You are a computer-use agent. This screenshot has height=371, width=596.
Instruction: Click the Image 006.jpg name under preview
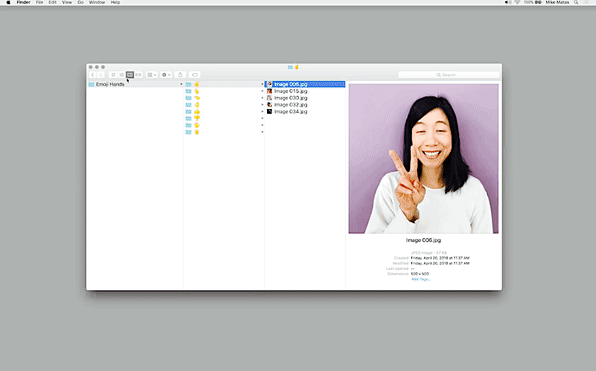coord(423,240)
